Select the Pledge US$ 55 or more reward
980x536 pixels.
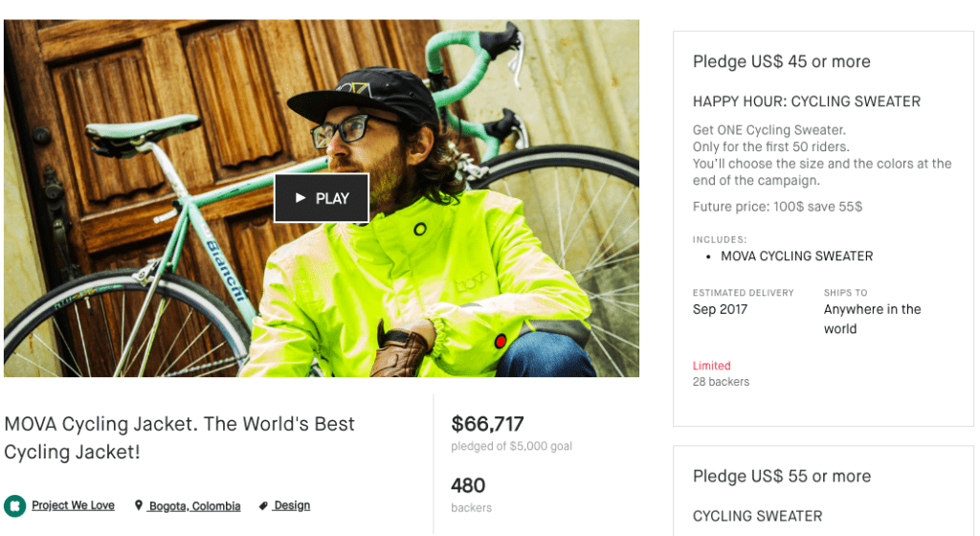781,476
